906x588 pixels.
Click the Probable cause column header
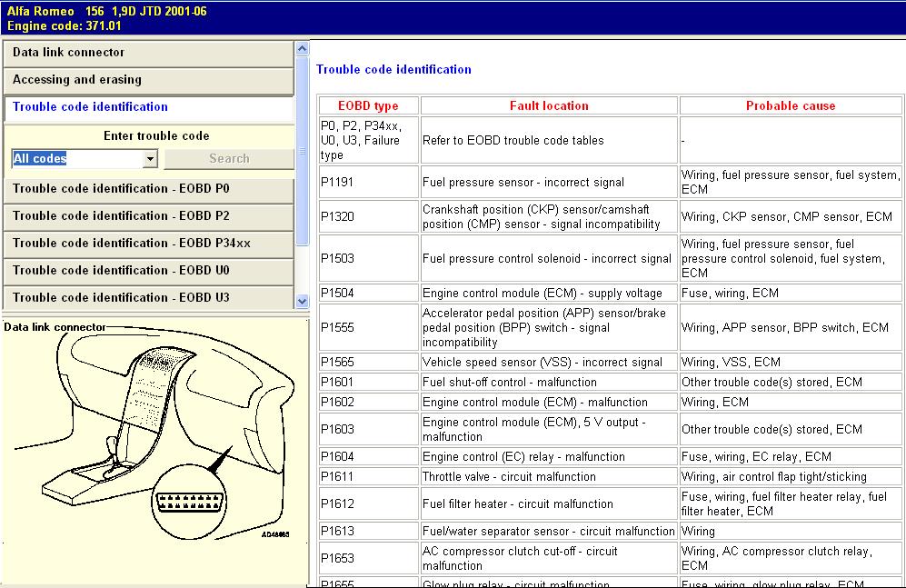click(x=791, y=105)
